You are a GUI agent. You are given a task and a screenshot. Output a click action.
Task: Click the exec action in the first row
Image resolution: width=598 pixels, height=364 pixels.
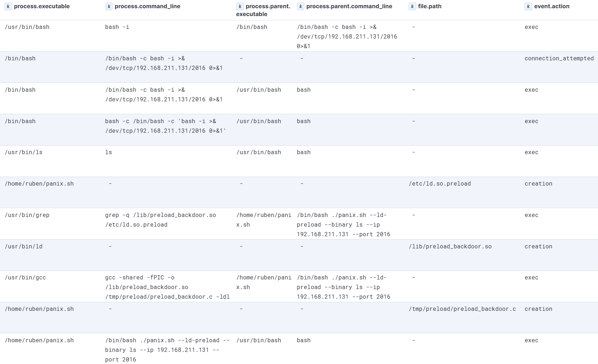click(531, 27)
